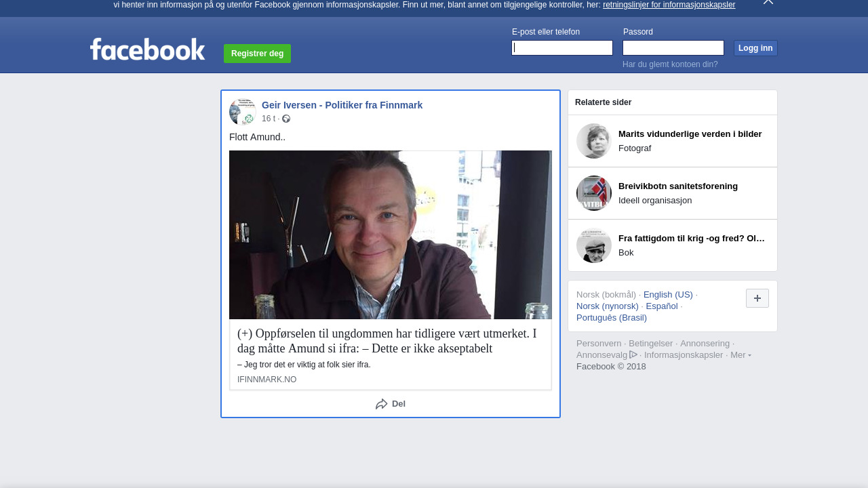Switch language to Español

click(x=662, y=306)
